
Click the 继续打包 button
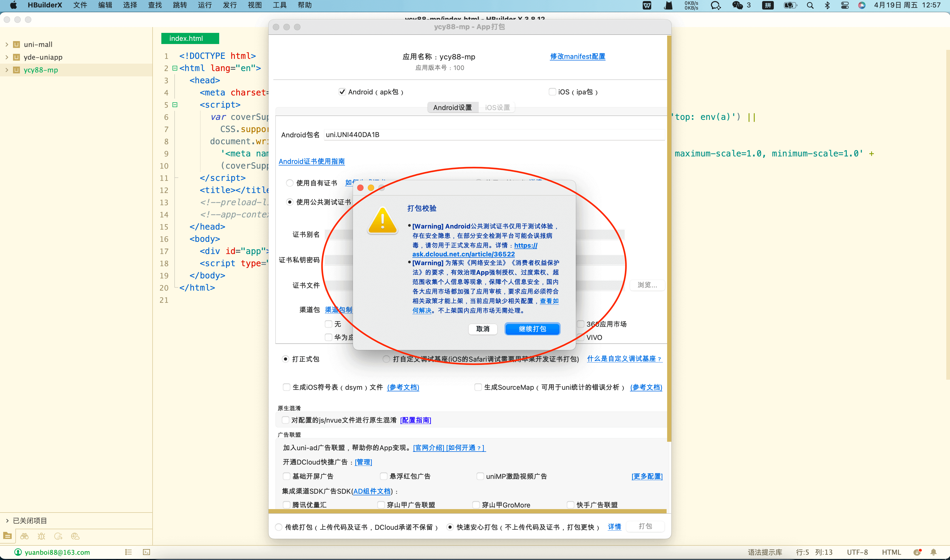(x=532, y=329)
